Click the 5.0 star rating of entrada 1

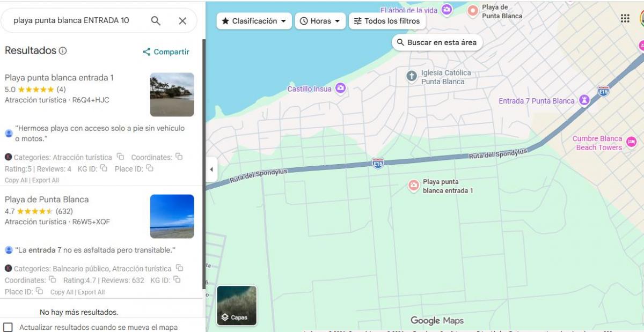[35, 90]
